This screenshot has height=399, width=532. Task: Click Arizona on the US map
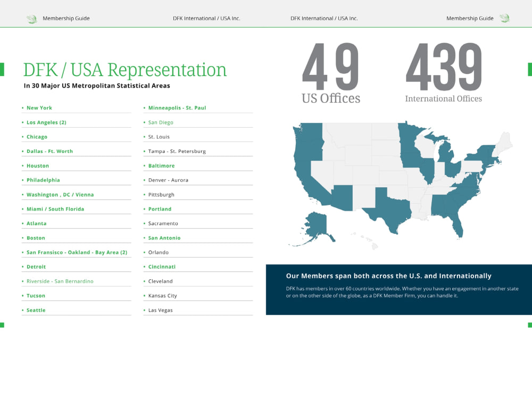tap(342, 198)
